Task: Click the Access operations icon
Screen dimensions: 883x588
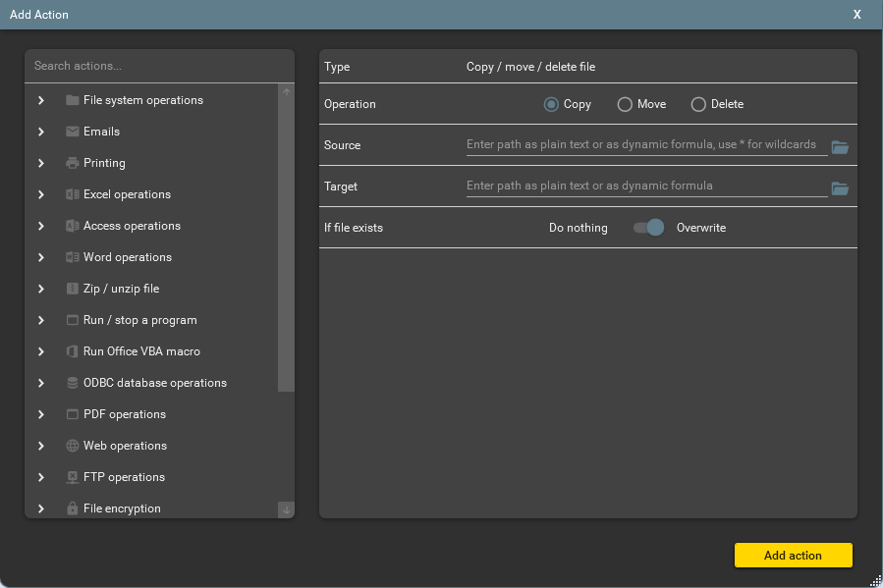Action: pos(72,226)
